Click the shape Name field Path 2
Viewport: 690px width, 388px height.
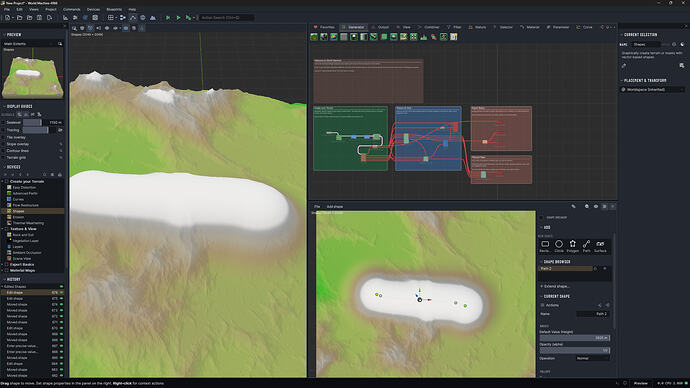click(593, 314)
